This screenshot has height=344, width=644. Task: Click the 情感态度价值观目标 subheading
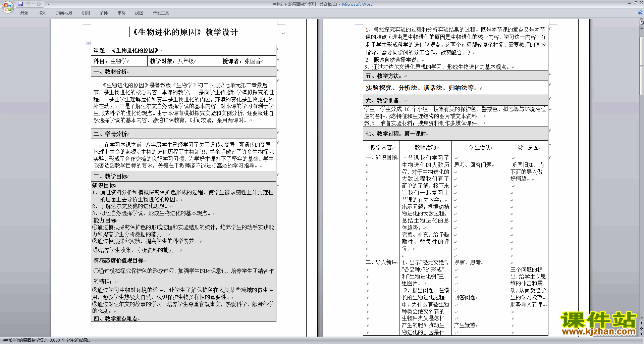point(118,260)
